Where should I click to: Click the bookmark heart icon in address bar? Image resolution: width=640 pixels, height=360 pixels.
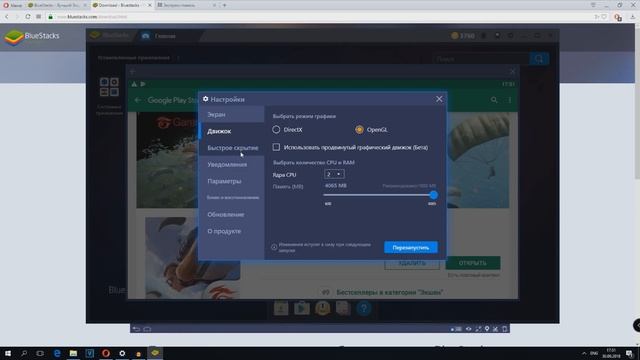605,17
